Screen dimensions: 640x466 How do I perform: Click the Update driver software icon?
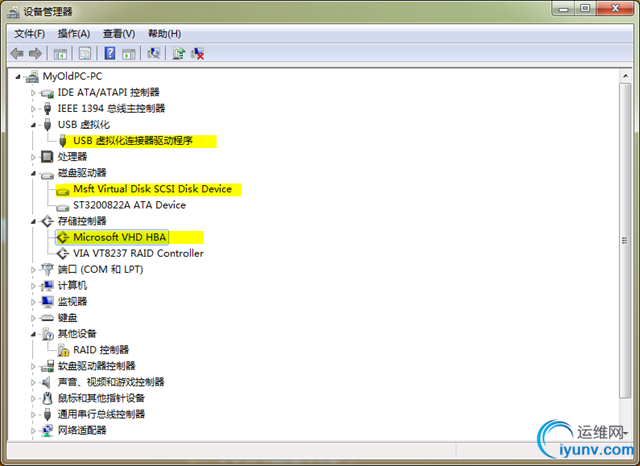click(178, 53)
